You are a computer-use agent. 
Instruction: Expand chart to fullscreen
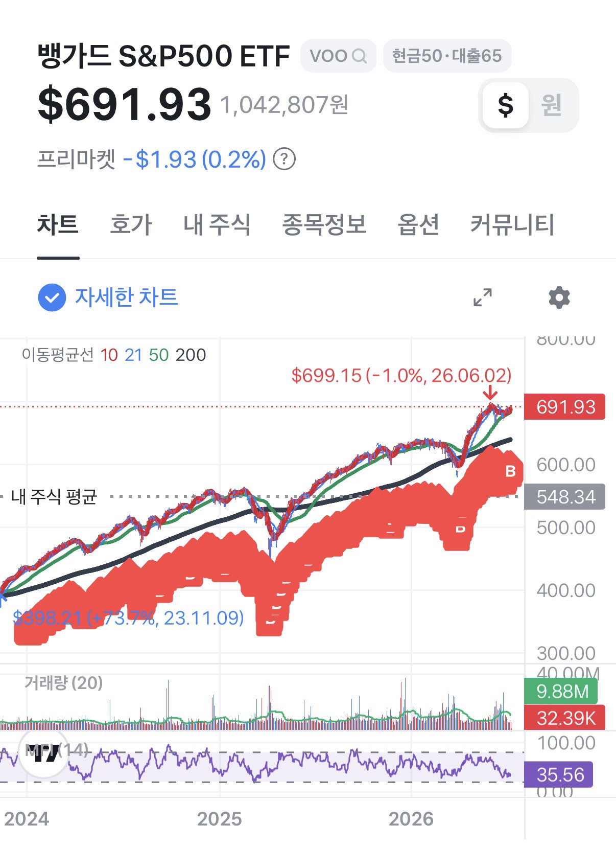tap(483, 297)
